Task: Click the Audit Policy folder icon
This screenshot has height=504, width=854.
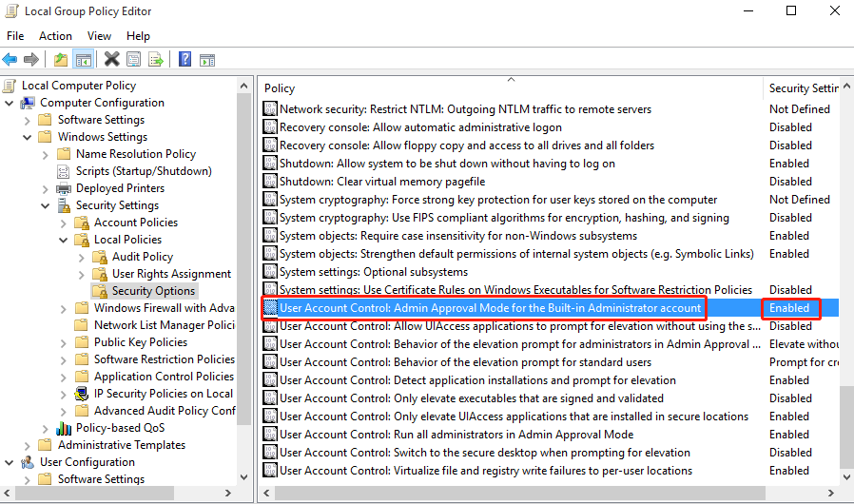Action: pyautogui.click(x=100, y=257)
